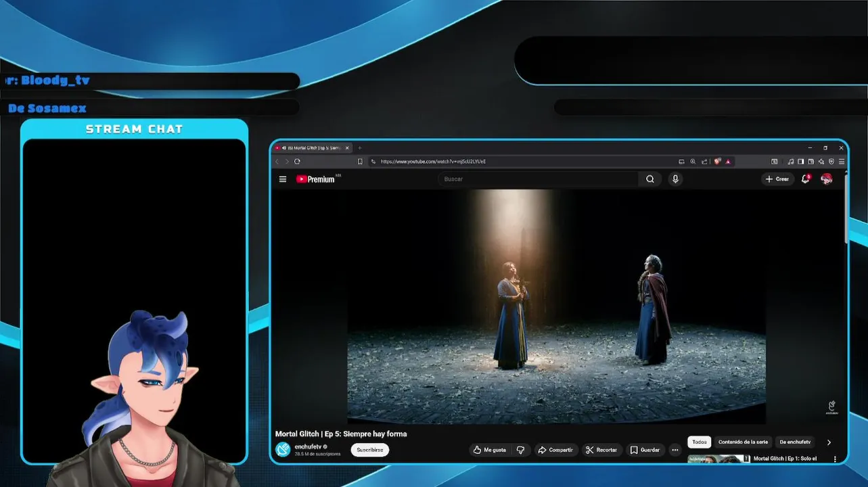Screen dimensions: 868x487
Task: Click the search magnifier button
Action: pyautogui.click(x=650, y=179)
